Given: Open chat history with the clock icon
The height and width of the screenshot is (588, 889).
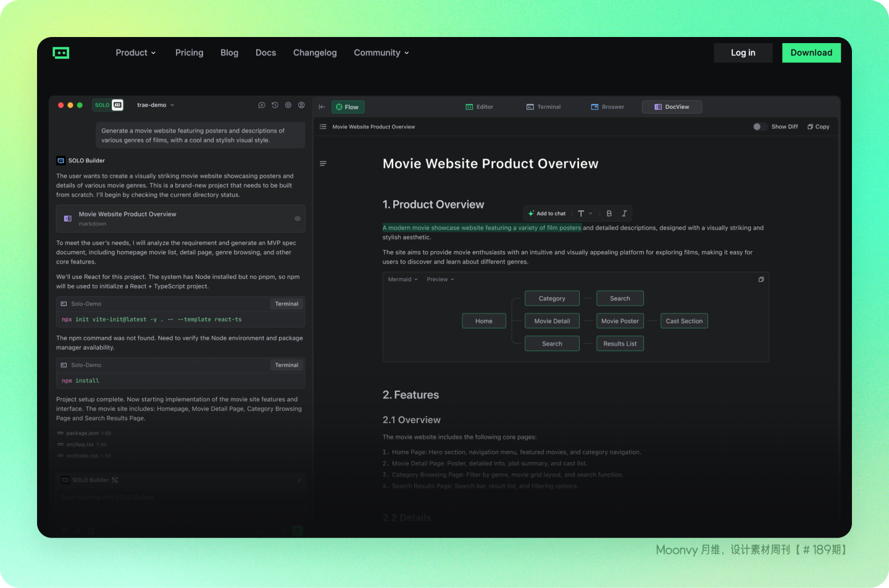Looking at the screenshot, I should 275,106.
